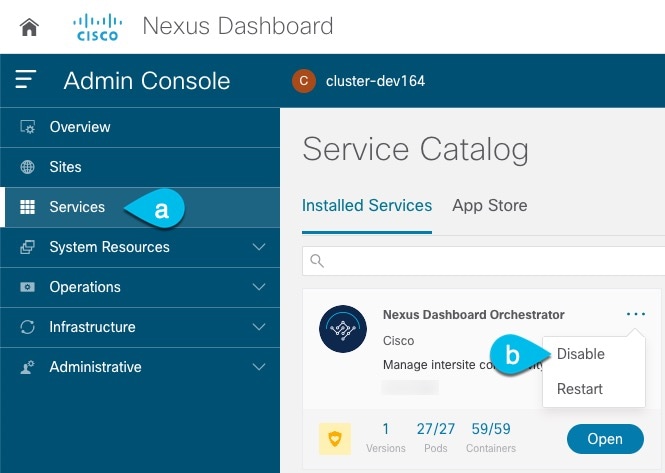Click the System Resources sidebar icon
The width and height of the screenshot is (665, 473).
(x=28, y=247)
